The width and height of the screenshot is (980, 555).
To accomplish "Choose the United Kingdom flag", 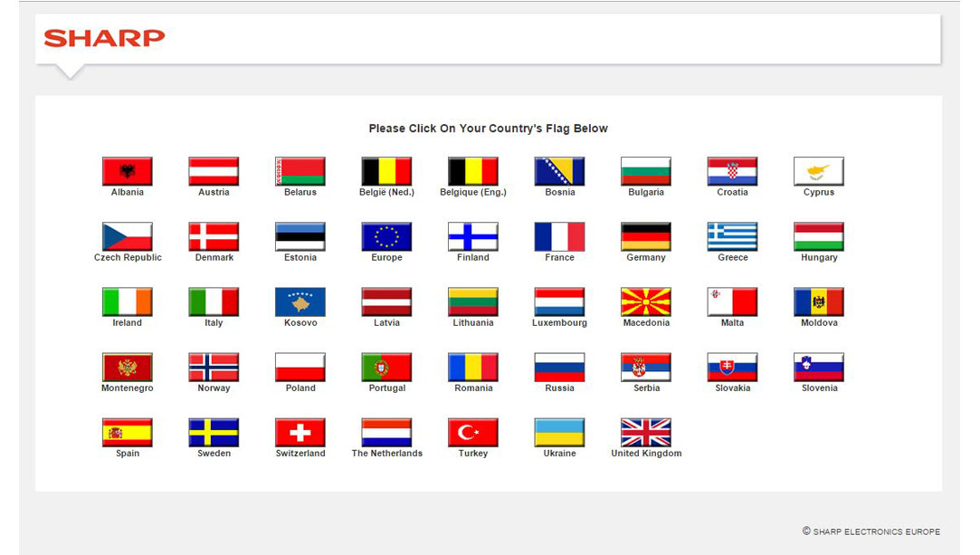I will 645,433.
